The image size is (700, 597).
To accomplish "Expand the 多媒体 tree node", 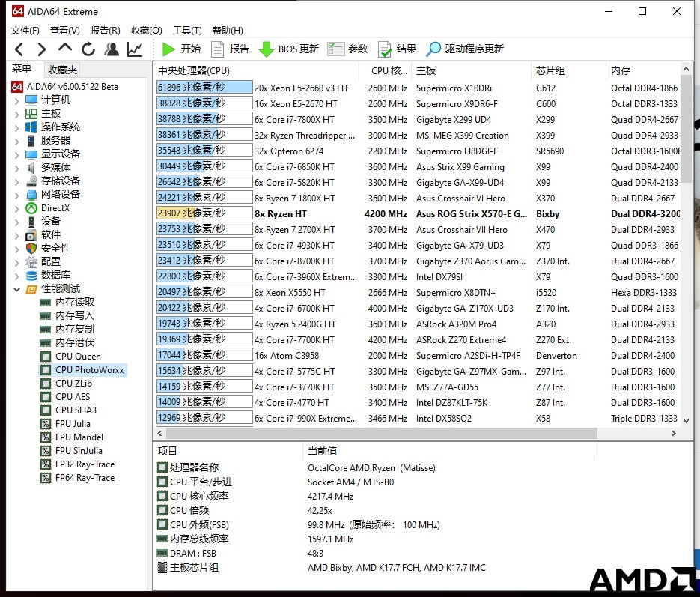I will [x=17, y=168].
